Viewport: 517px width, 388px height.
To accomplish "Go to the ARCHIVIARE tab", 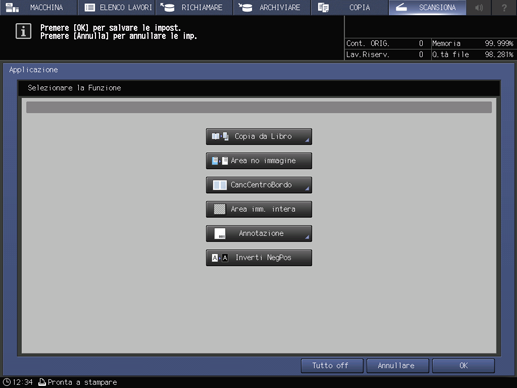I will coord(272,7).
